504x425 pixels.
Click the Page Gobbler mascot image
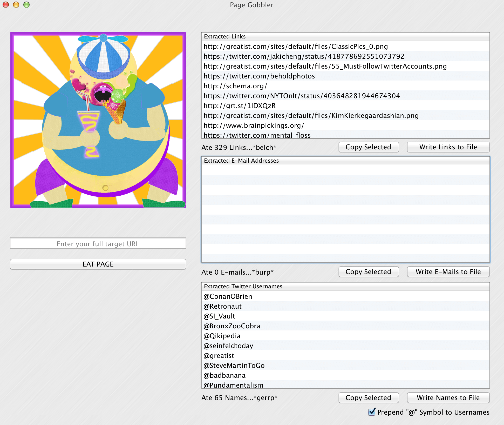click(x=98, y=119)
